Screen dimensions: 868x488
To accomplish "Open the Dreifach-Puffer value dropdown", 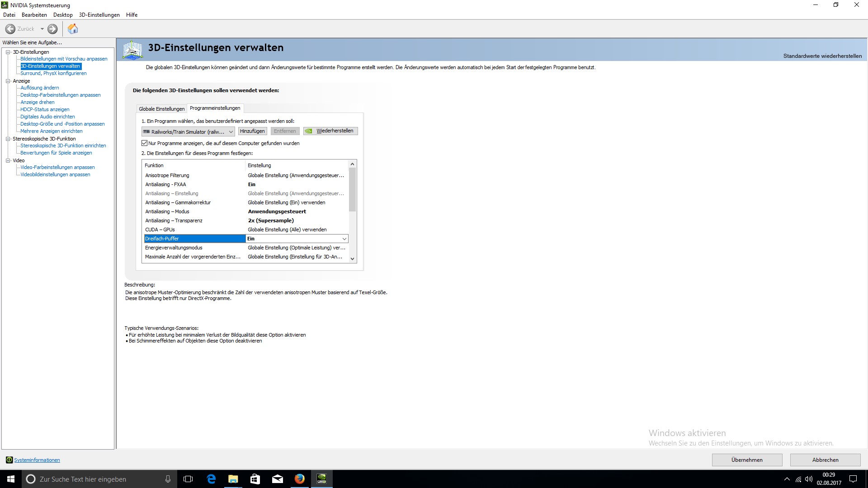I will [x=344, y=239].
